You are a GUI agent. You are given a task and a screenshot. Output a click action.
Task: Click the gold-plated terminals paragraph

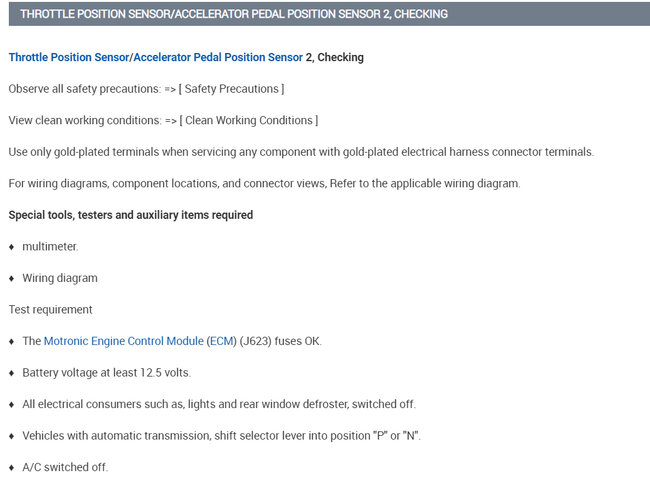click(x=300, y=152)
